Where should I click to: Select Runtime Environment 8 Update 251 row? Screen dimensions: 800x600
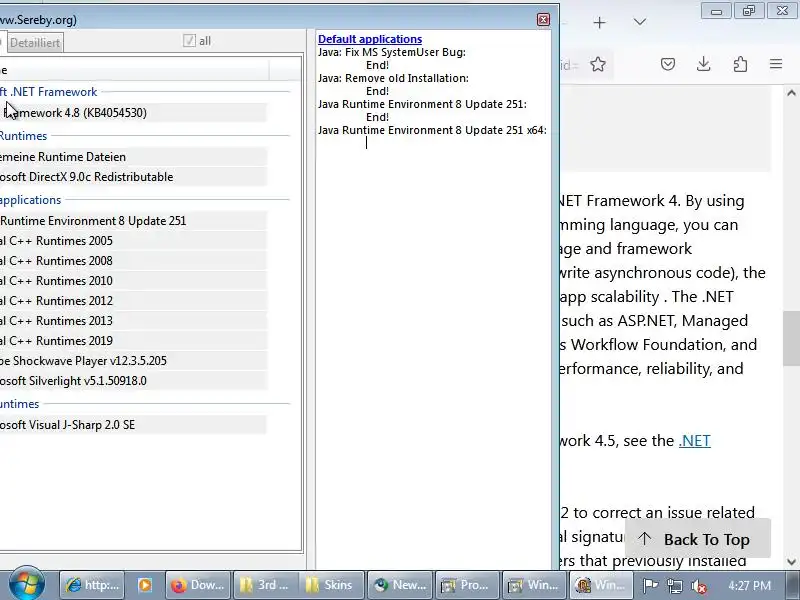[133, 221]
